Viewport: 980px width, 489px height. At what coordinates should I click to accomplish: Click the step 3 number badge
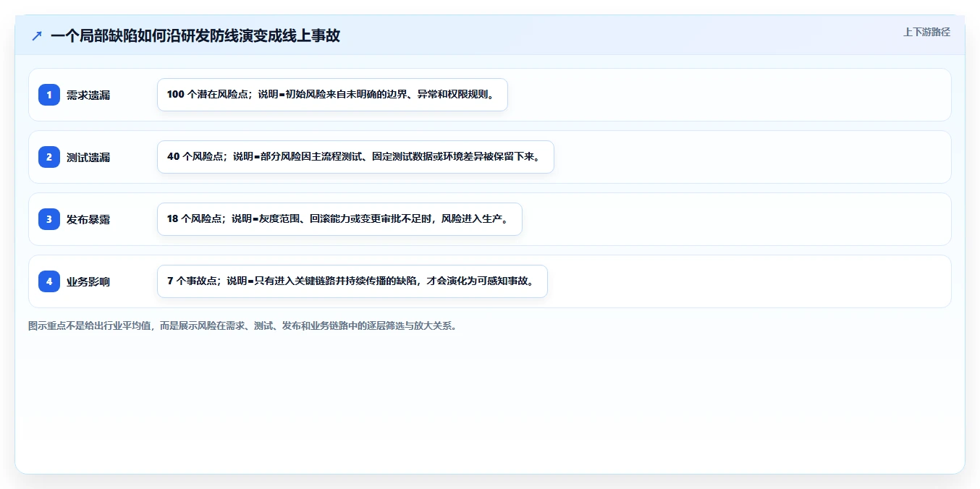49,219
